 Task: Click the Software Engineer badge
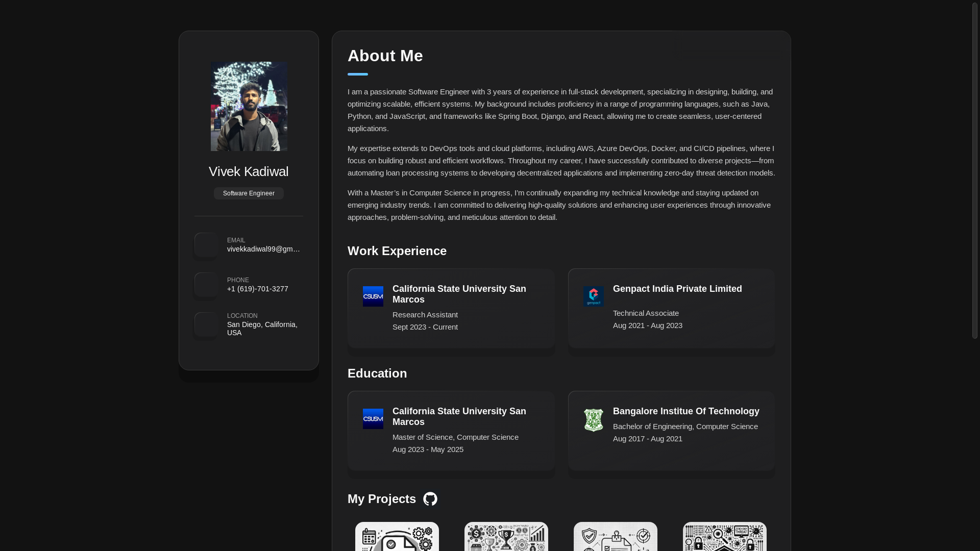pos(249,193)
